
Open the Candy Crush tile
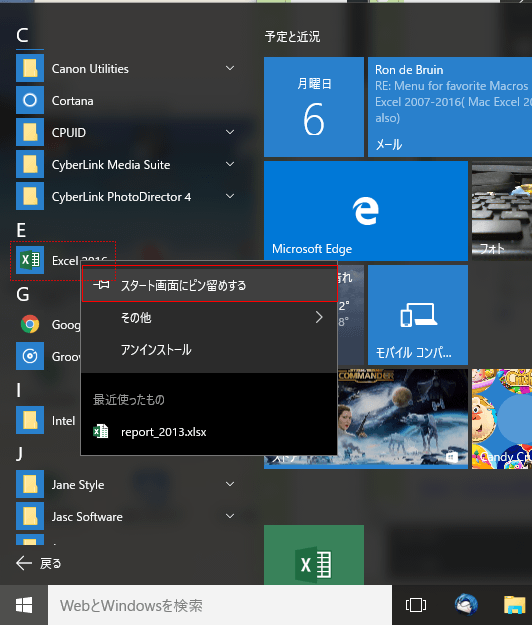click(502, 419)
